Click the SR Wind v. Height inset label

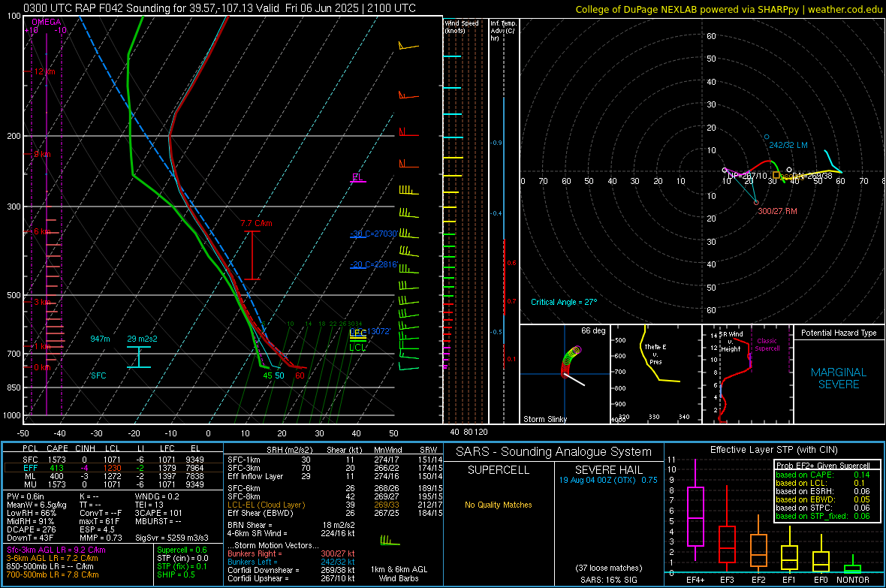[x=731, y=342]
